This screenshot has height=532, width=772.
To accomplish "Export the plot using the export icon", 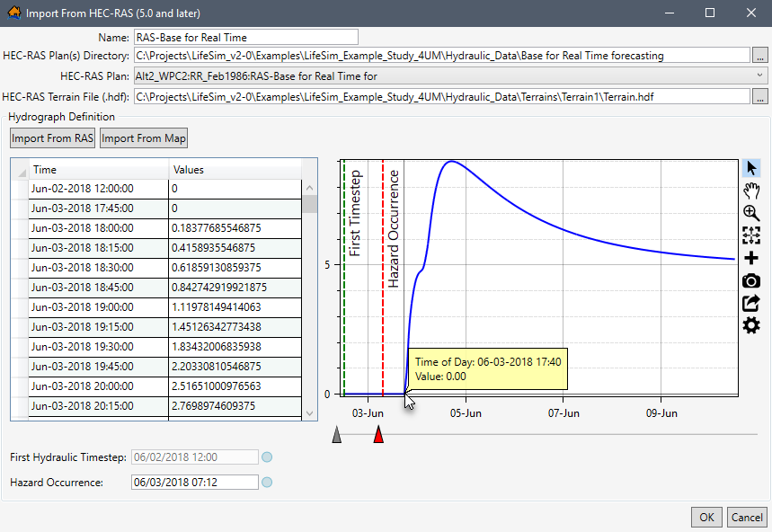I will coord(751,303).
